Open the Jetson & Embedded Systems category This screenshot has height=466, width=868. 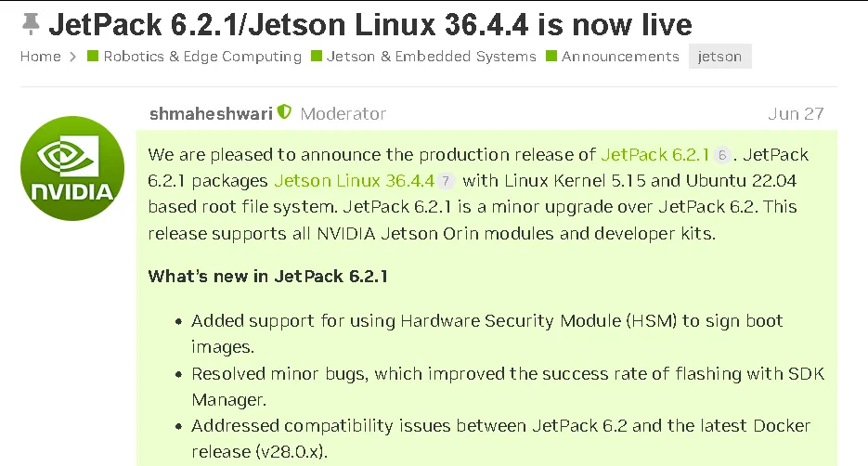point(432,57)
